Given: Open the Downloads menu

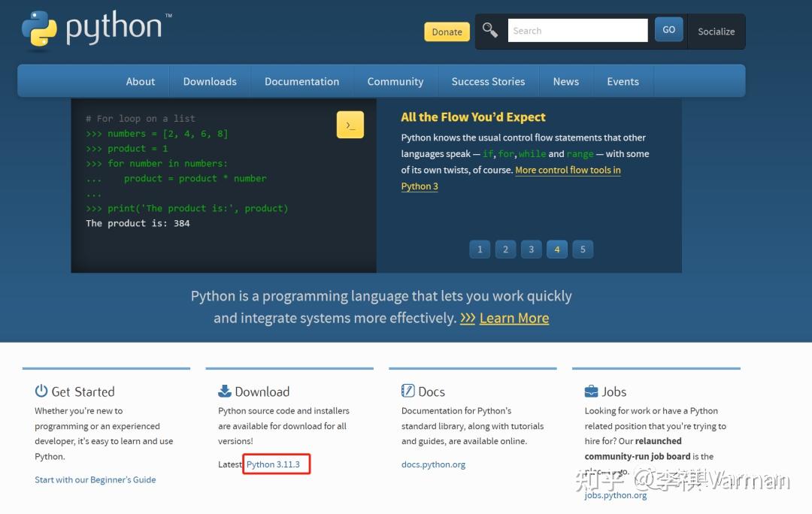Looking at the screenshot, I should pyautogui.click(x=209, y=81).
